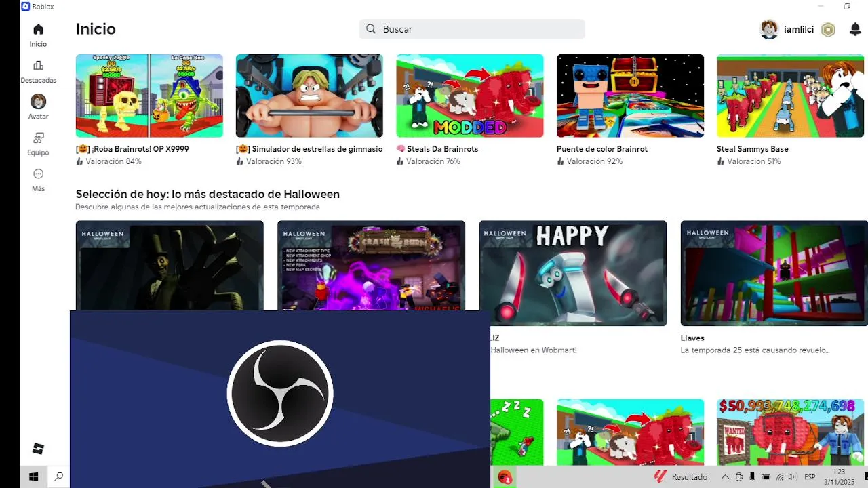Open the HAPPY Halloween spotlight card for LIZ
868x488 pixels.
pos(573,273)
